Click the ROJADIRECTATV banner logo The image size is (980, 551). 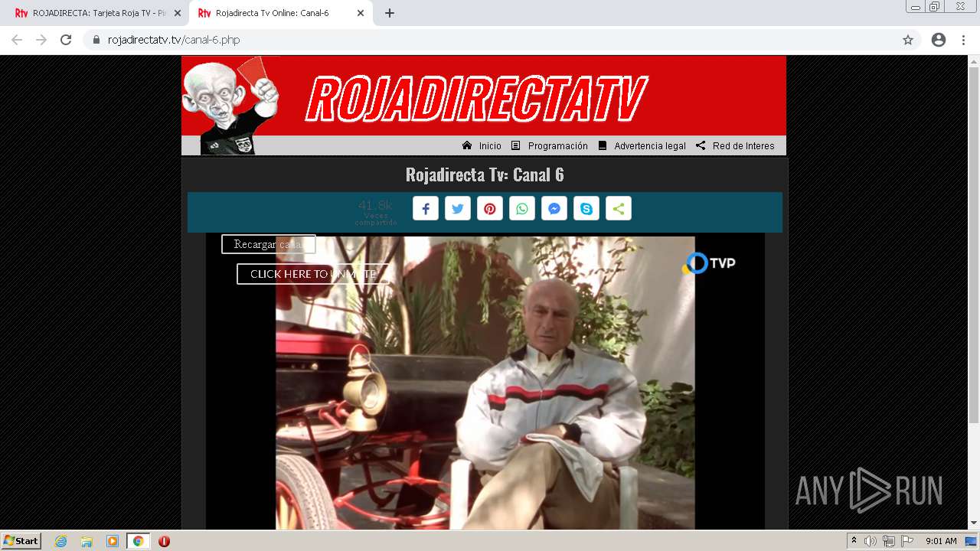pyautogui.click(x=477, y=99)
